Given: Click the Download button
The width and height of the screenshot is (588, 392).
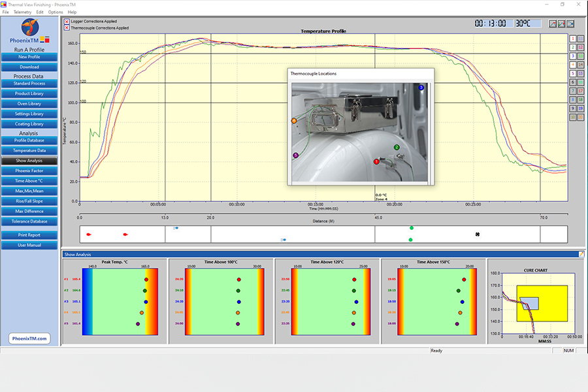Looking at the screenshot, I should (x=29, y=67).
